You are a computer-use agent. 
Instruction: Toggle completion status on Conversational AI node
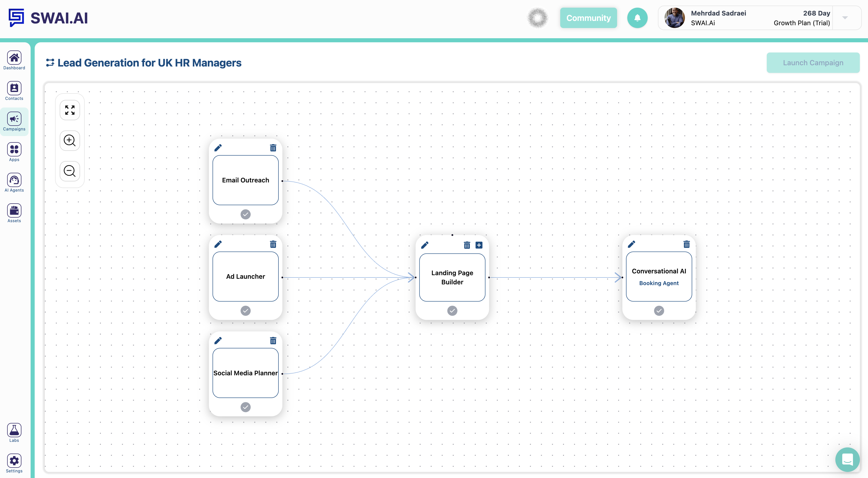click(x=659, y=311)
